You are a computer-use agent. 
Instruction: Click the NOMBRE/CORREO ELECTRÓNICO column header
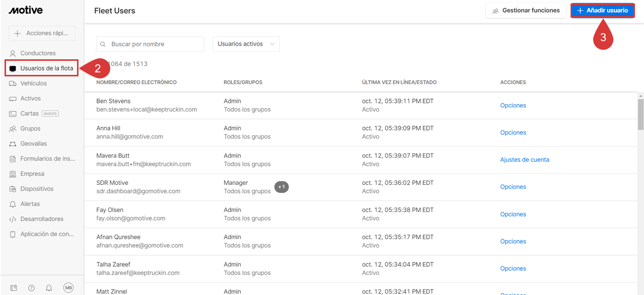(x=136, y=82)
